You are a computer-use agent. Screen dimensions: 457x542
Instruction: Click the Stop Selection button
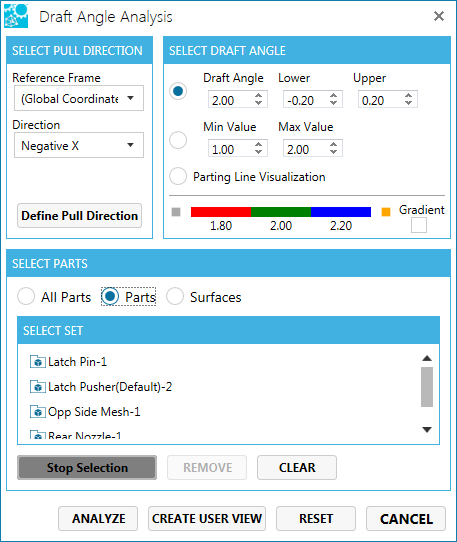tap(87, 467)
